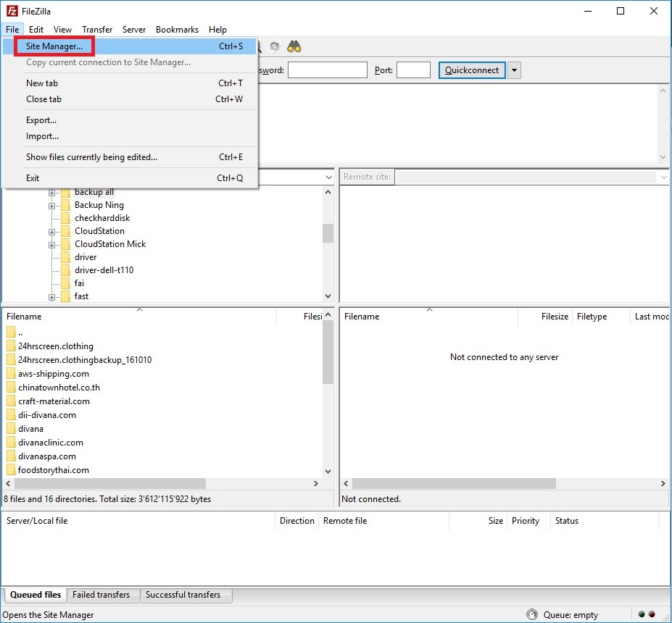The width and height of the screenshot is (672, 623).
Task: Focus the Password input field
Action: (x=328, y=70)
